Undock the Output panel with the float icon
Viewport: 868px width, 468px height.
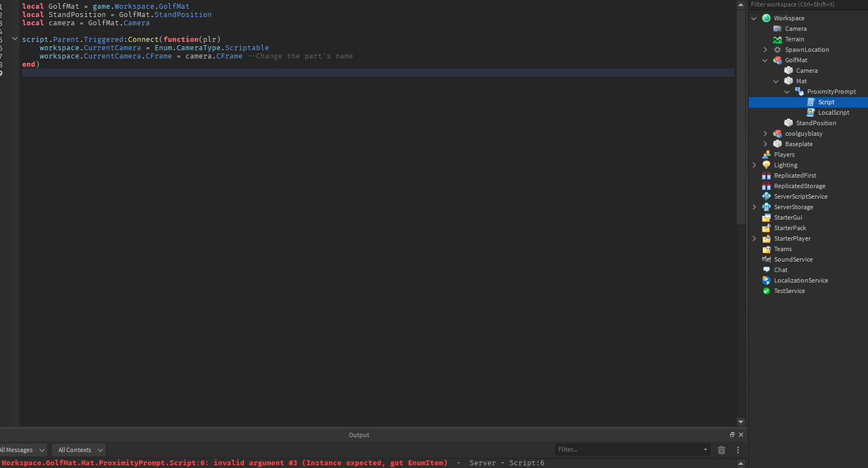[x=732, y=435]
